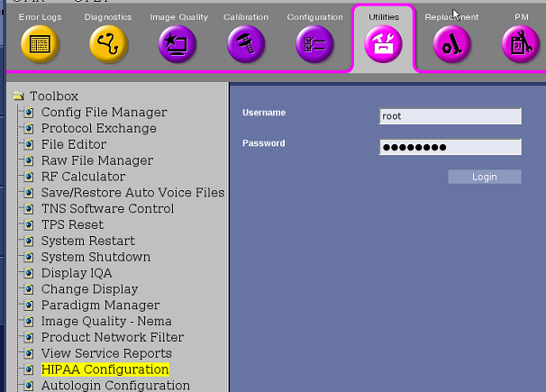Open the Configuration checklist icon

click(x=314, y=45)
